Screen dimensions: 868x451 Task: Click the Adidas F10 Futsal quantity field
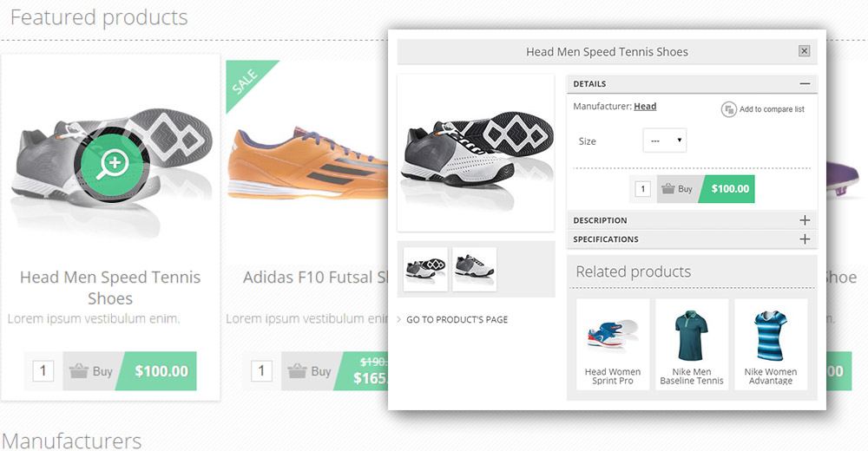(x=261, y=371)
